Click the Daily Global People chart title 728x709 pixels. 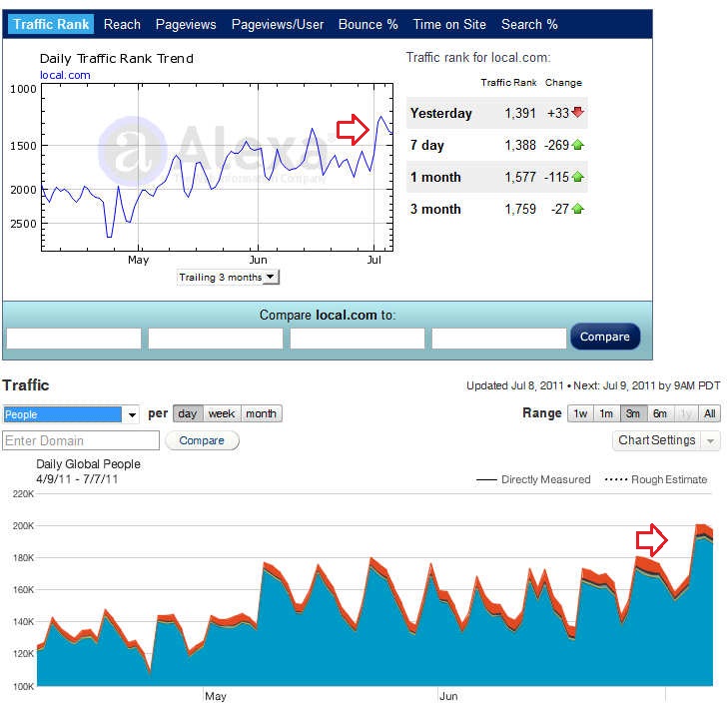pyautogui.click(x=88, y=463)
